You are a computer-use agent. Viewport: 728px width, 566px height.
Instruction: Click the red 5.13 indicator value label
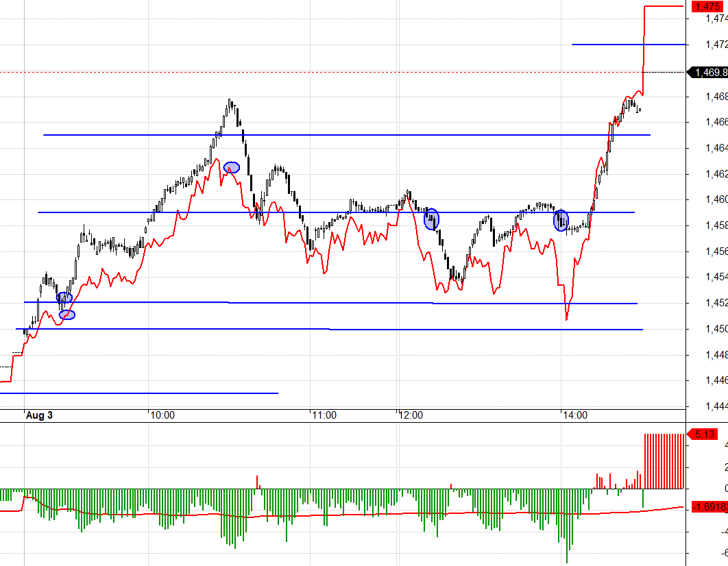tap(705, 434)
